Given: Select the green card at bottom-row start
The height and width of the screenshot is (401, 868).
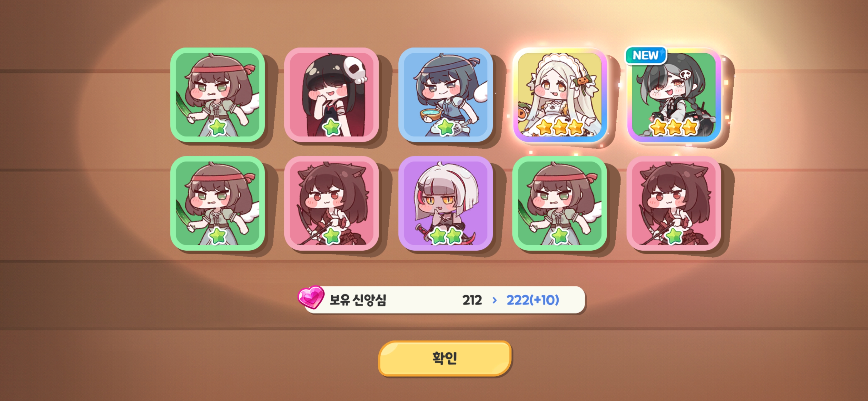Looking at the screenshot, I should tap(217, 203).
